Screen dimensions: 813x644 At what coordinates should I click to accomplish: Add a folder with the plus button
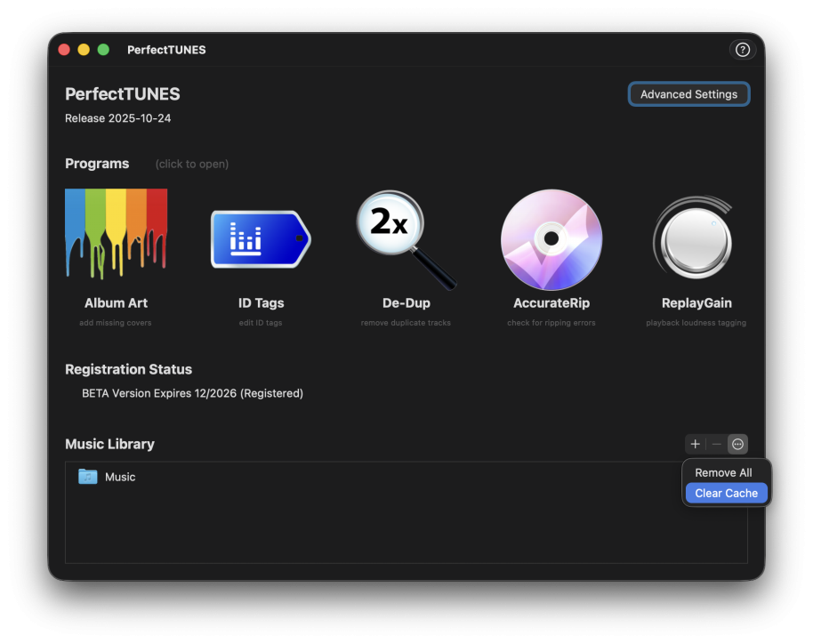[x=696, y=444]
